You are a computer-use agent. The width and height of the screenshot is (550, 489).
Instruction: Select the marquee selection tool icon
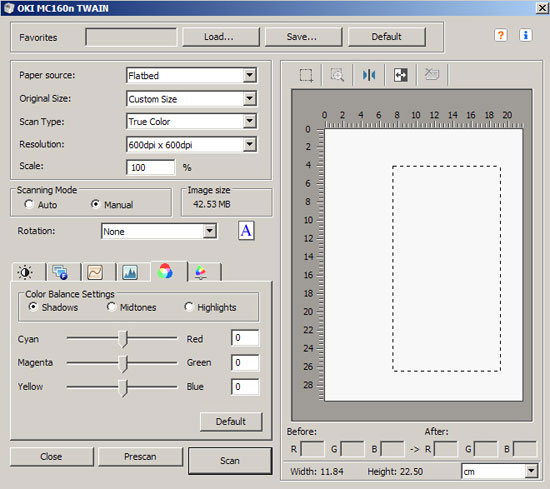click(306, 75)
